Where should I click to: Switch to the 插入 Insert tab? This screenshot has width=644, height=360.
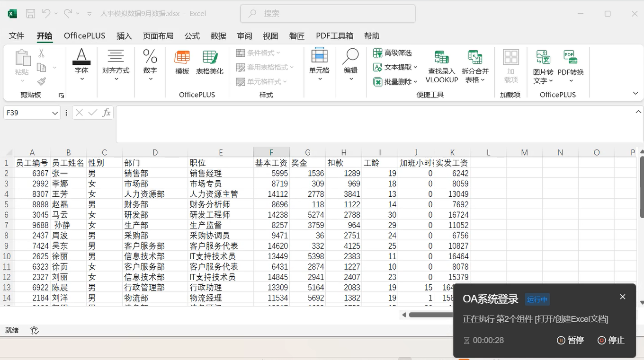[x=124, y=36]
